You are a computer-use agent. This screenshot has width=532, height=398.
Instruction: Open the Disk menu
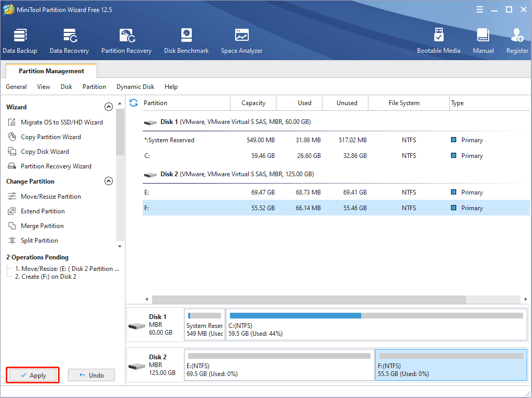[x=66, y=87]
